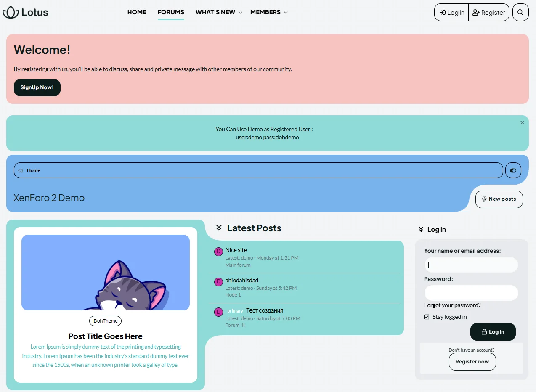This screenshot has height=392, width=536.
Task: Open the sleeping cat post thumbnail
Action: pyautogui.click(x=106, y=273)
